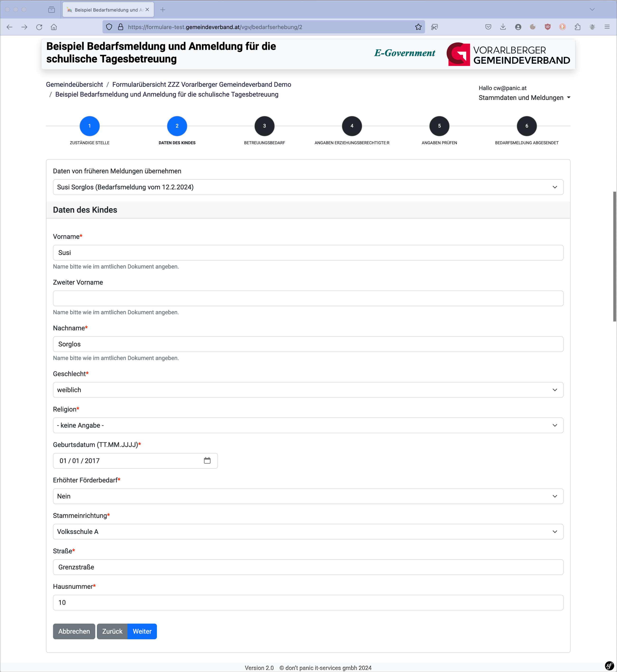
Task: Open the Stammdaten und Meldungen menu
Action: 524,98
